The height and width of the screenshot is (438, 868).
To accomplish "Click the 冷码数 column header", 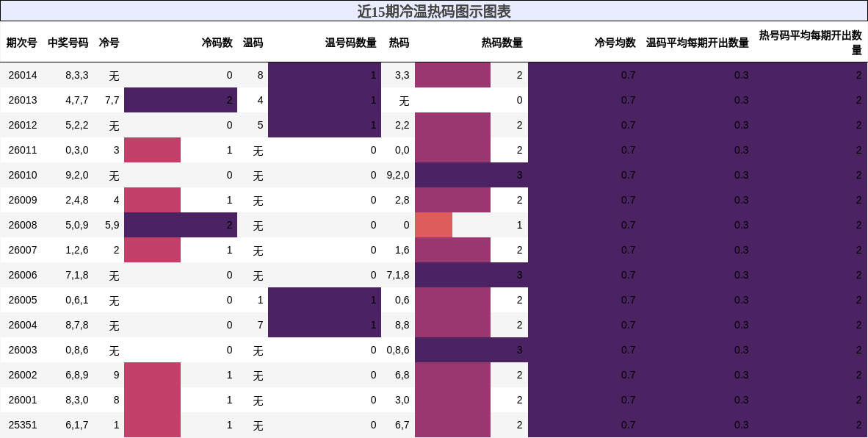I will point(217,43).
